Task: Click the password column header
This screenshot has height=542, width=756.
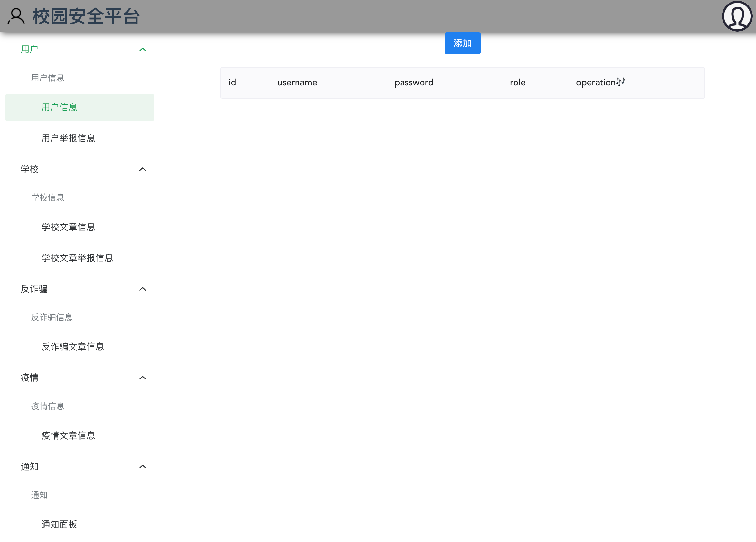Action: pos(414,83)
